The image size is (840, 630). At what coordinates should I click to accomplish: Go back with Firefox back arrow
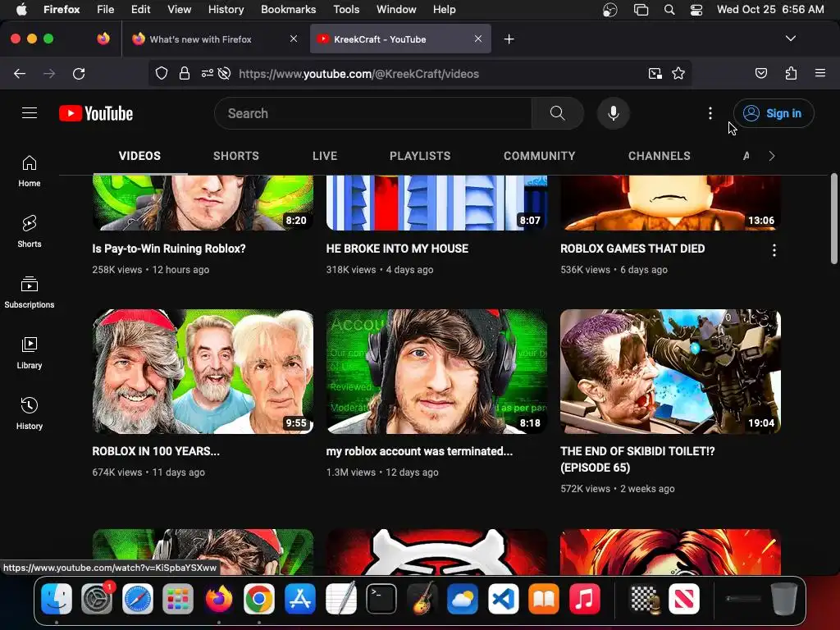(20, 74)
